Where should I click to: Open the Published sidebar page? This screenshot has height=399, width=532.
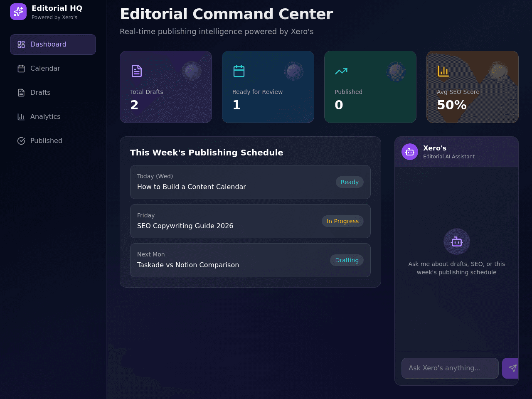pyautogui.click(x=53, y=141)
